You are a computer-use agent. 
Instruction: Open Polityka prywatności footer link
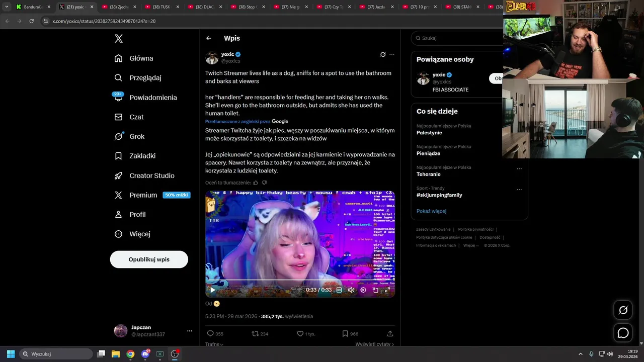point(475,229)
